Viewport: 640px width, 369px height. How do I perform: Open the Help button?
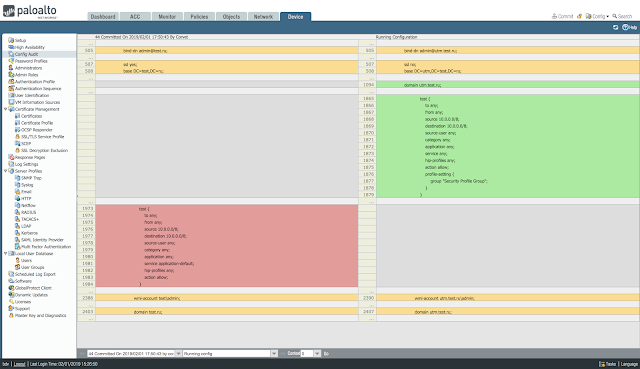tap(629, 27)
